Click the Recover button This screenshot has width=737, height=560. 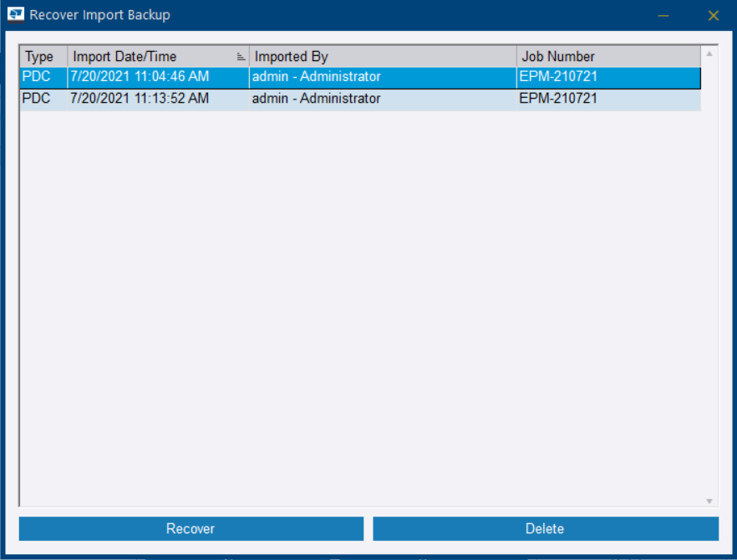click(191, 528)
